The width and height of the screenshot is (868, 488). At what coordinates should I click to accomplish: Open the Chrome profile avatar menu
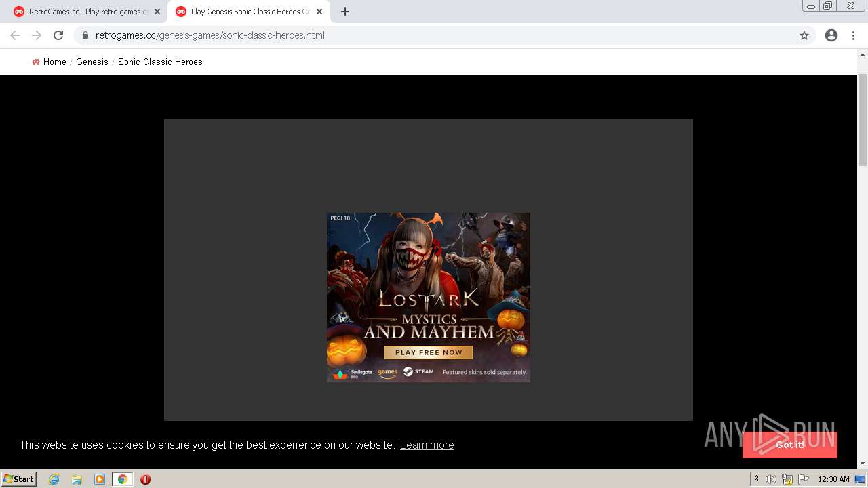click(831, 35)
